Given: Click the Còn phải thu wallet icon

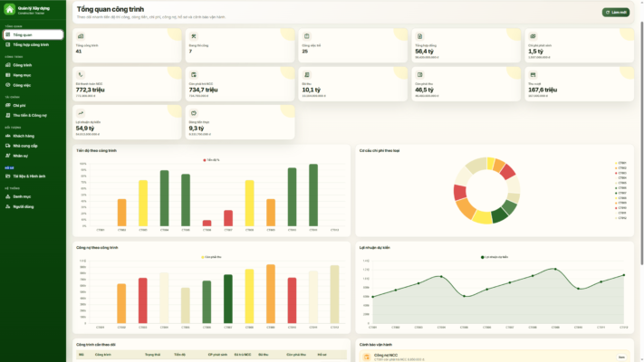Looking at the screenshot, I should pos(419,75).
